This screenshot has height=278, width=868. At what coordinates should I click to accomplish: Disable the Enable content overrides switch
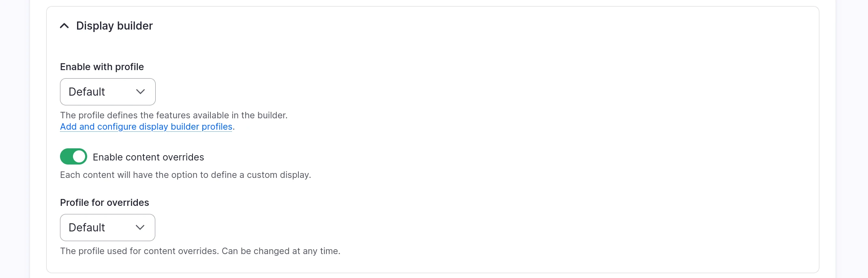(73, 157)
